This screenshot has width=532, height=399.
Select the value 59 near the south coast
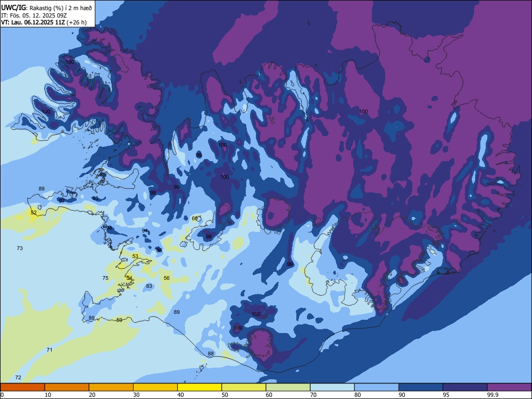point(119,320)
